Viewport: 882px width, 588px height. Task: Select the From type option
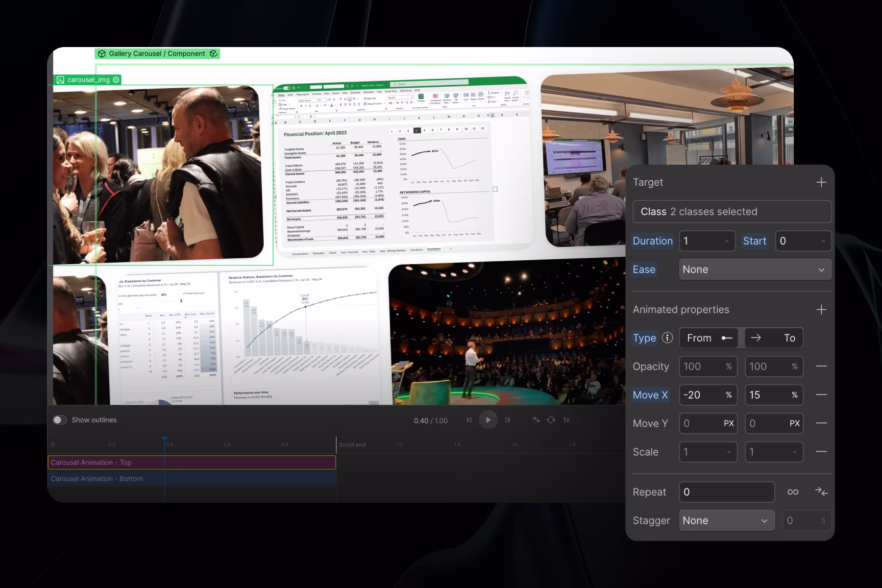click(709, 338)
